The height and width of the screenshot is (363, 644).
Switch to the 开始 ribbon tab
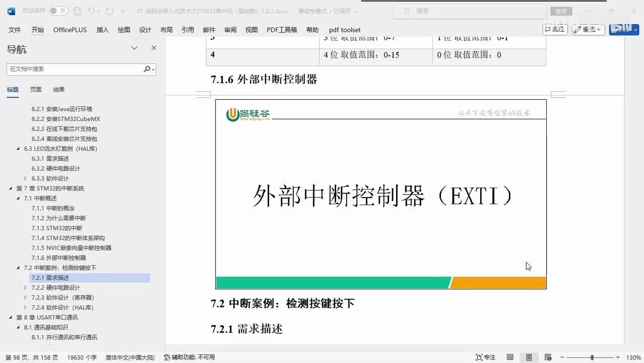[x=38, y=30]
